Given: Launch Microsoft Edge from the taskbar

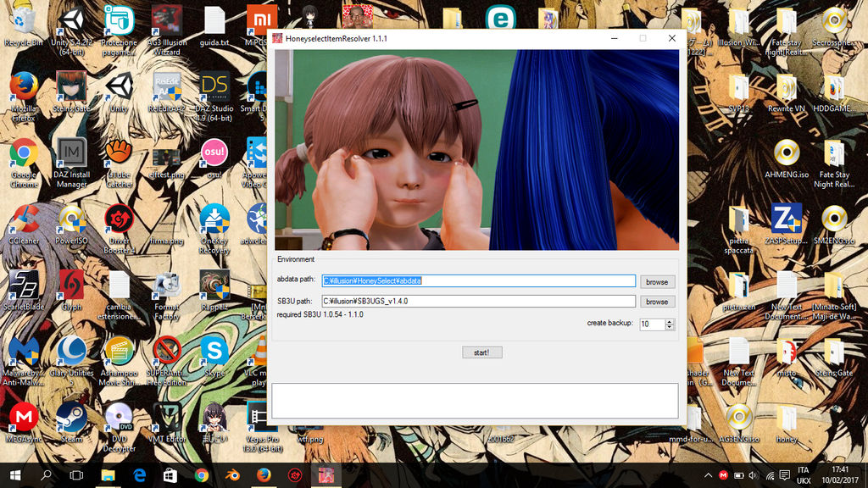Looking at the screenshot, I should (x=139, y=475).
